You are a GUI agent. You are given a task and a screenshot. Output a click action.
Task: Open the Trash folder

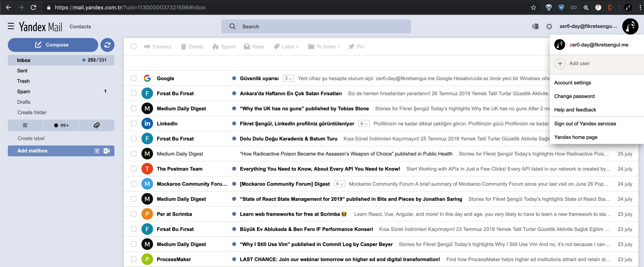(x=61, y=81)
